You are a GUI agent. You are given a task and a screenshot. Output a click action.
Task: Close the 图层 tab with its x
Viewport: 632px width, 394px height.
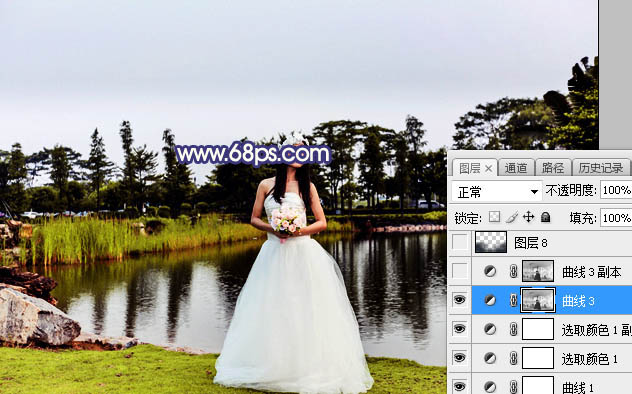coord(488,169)
